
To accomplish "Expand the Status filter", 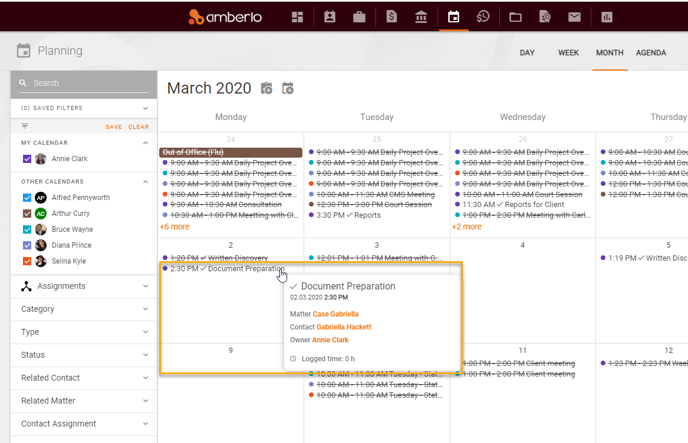I will pos(145,354).
